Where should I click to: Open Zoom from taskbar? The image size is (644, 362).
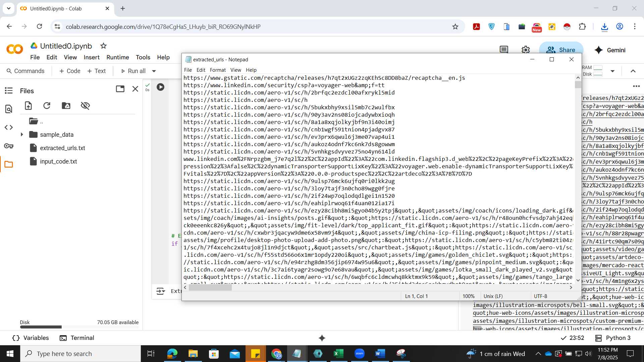click(x=360, y=354)
